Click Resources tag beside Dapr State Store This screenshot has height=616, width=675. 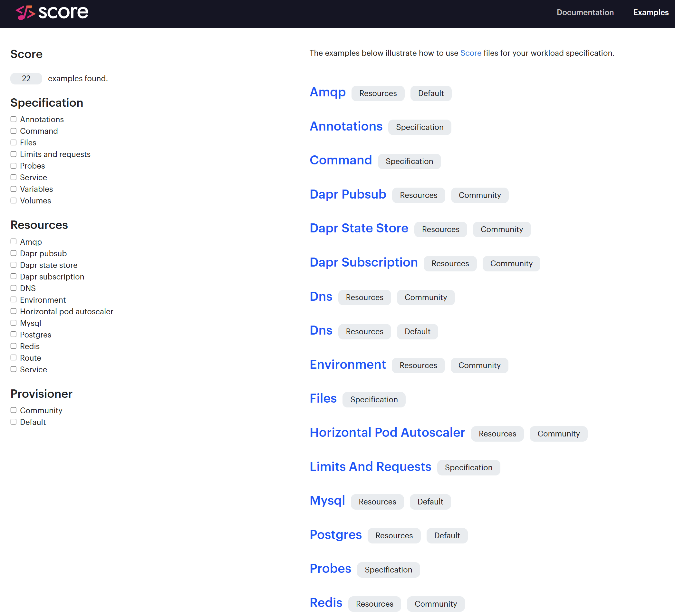440,230
